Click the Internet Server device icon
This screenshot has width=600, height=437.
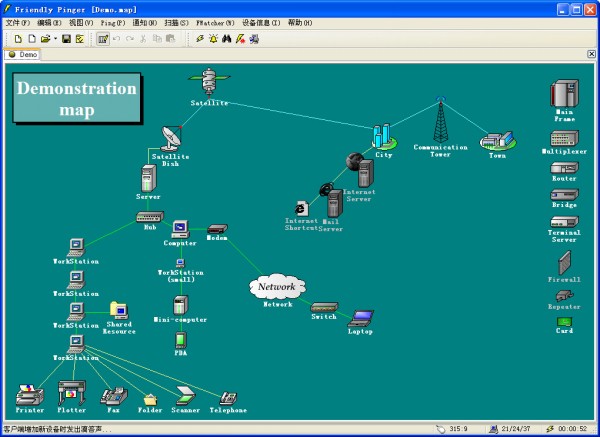pos(361,168)
